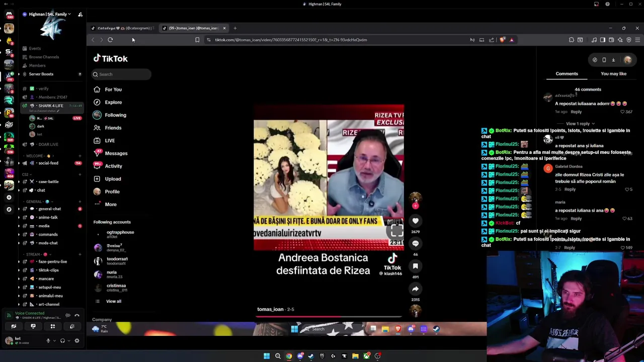
Task: Click the browser address bar URL
Action: [291, 40]
